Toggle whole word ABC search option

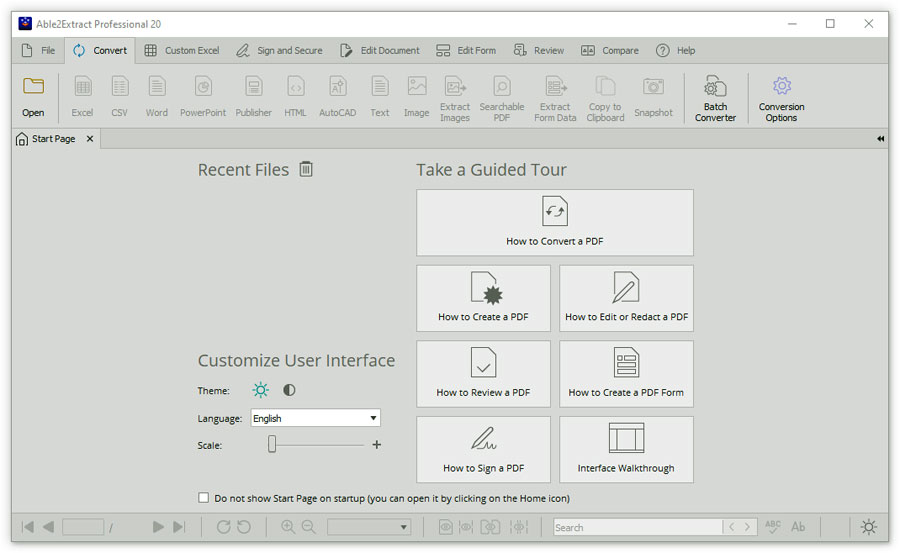(773, 527)
